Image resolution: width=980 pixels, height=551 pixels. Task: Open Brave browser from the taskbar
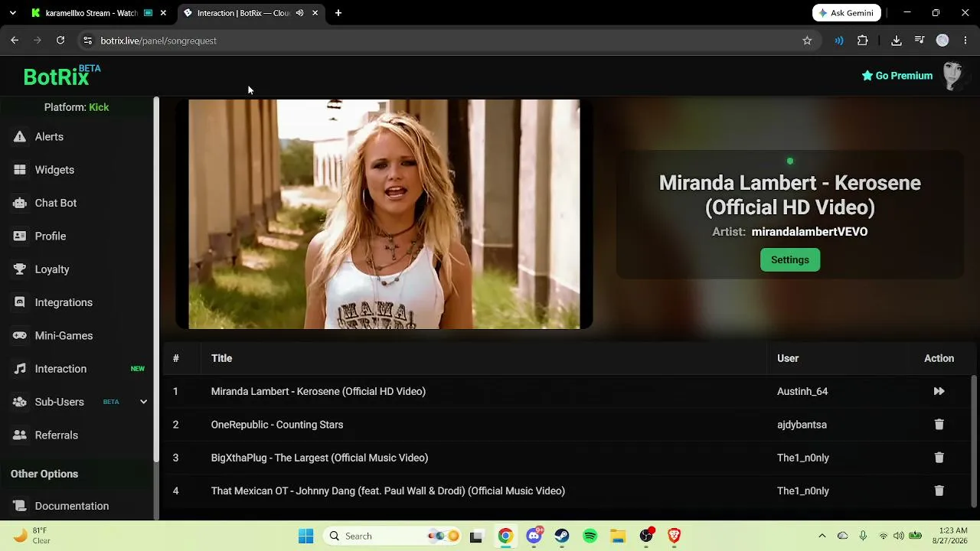click(675, 536)
